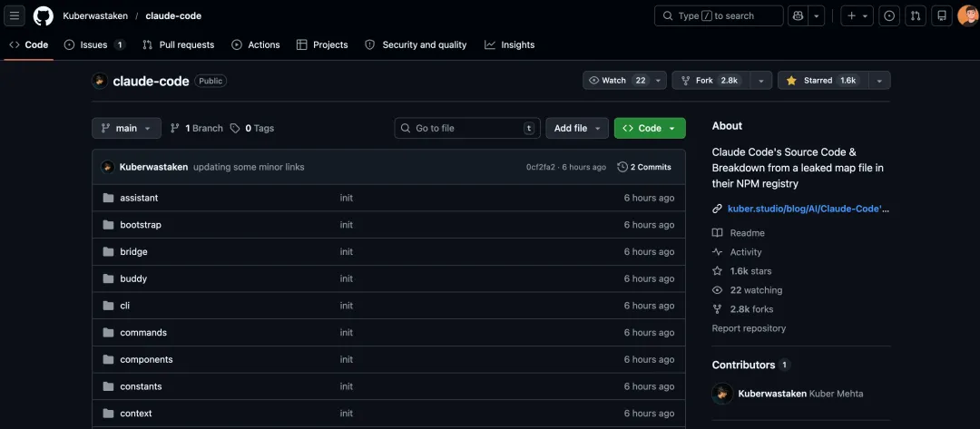
Task: Open claude-code breadcrumb link
Action: [173, 15]
